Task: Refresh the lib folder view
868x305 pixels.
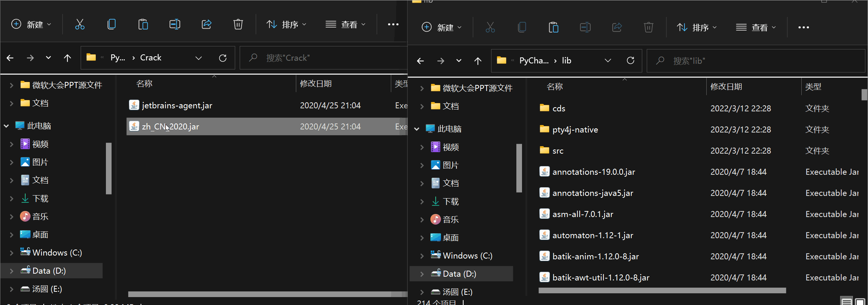Action: (x=631, y=61)
